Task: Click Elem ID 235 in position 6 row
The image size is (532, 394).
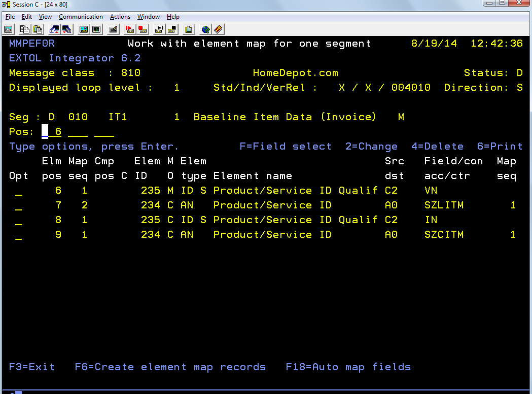Action: (x=150, y=190)
